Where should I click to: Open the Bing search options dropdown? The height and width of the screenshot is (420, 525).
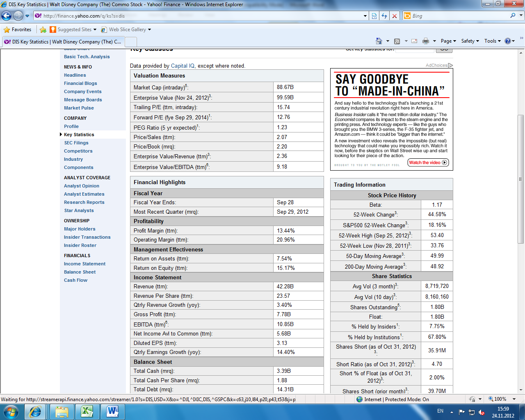pyautogui.click(x=521, y=16)
